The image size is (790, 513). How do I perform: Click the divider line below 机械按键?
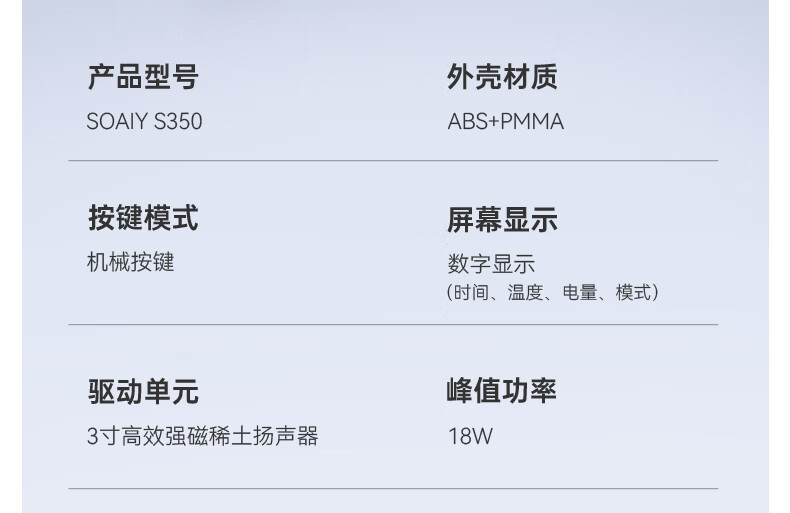tap(393, 325)
